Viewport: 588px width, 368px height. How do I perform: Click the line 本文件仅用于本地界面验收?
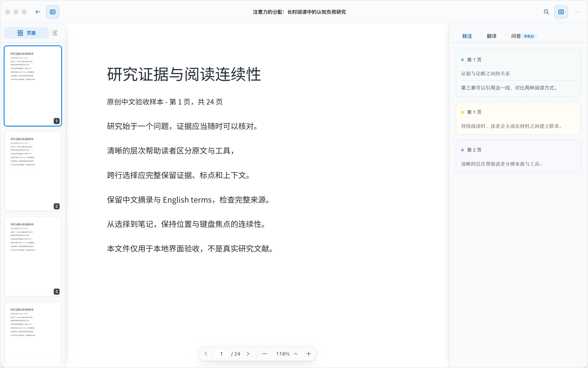pyautogui.click(x=190, y=248)
